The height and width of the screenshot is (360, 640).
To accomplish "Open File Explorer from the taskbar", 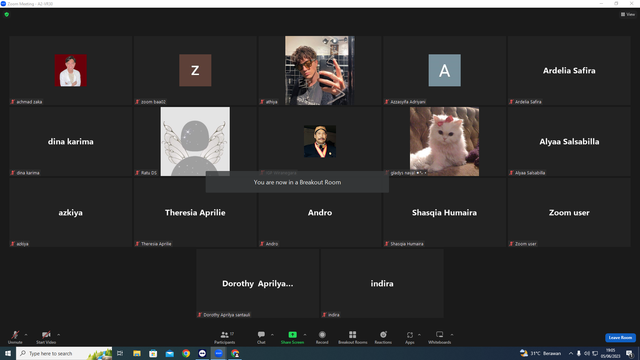I will click(137, 353).
